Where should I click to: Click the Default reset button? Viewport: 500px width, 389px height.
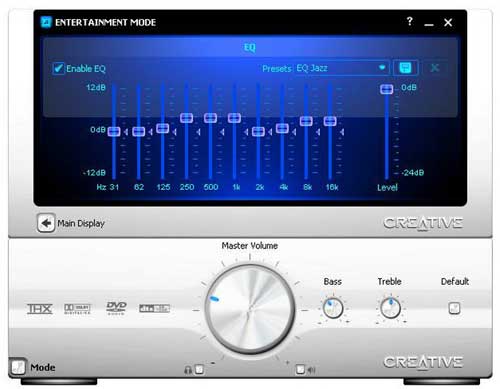pyautogui.click(x=454, y=308)
